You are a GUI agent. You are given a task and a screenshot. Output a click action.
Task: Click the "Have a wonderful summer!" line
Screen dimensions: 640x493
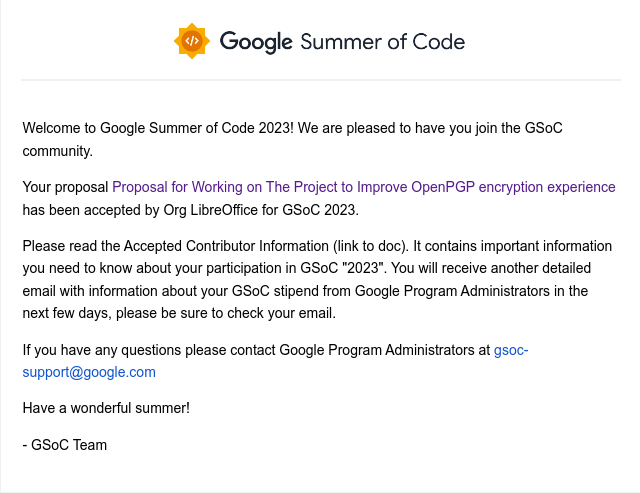(106, 408)
